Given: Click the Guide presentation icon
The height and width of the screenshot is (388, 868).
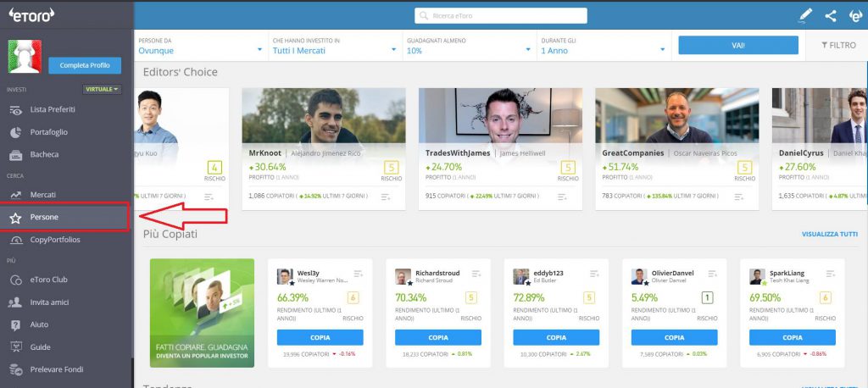Looking at the screenshot, I should click(15, 347).
